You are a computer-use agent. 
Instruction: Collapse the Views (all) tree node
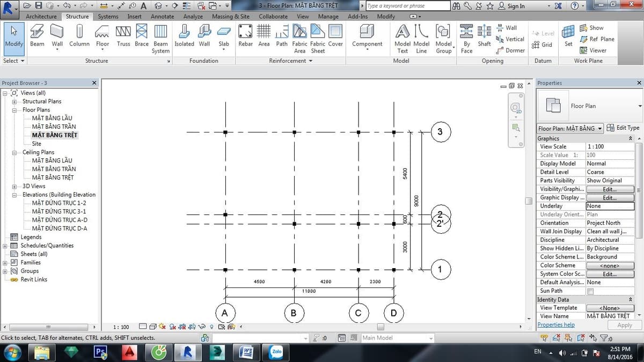[x=5, y=93]
